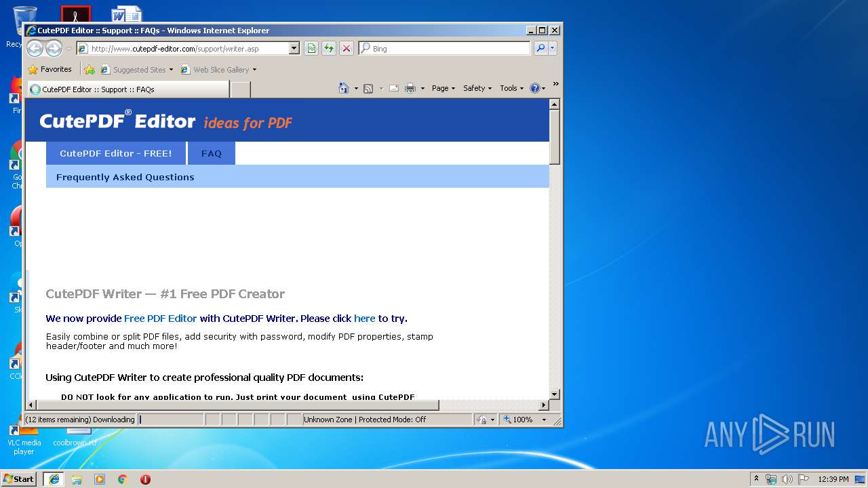
Task: Click the horizontal scrollbar right arrow
Action: [x=543, y=405]
